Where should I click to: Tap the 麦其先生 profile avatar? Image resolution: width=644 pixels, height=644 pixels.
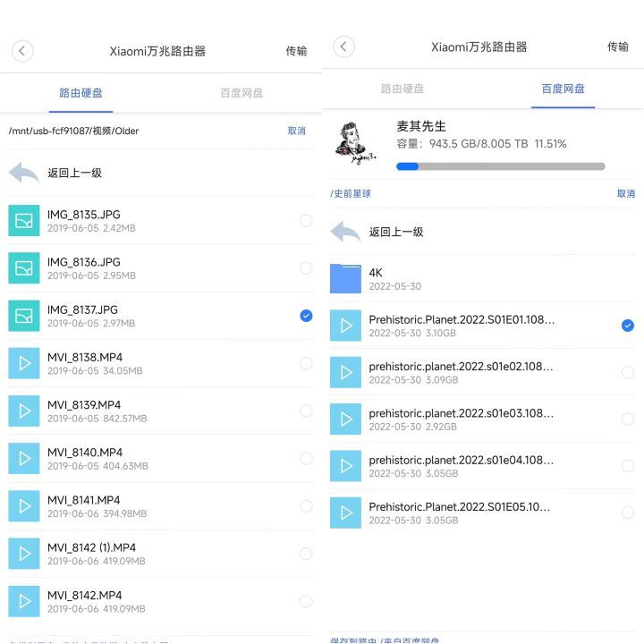[x=355, y=142]
